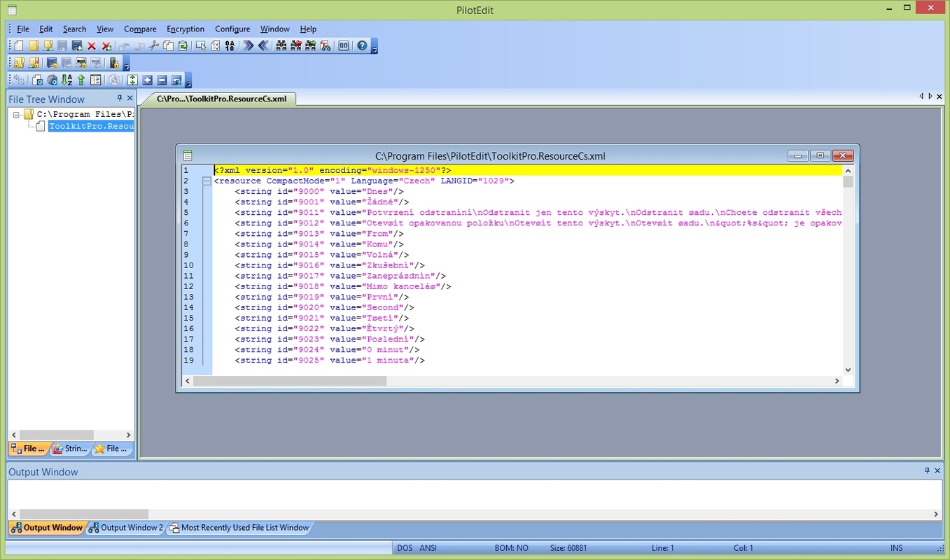Close the Output Window panel
This screenshot has width=950, height=560.
click(x=938, y=471)
